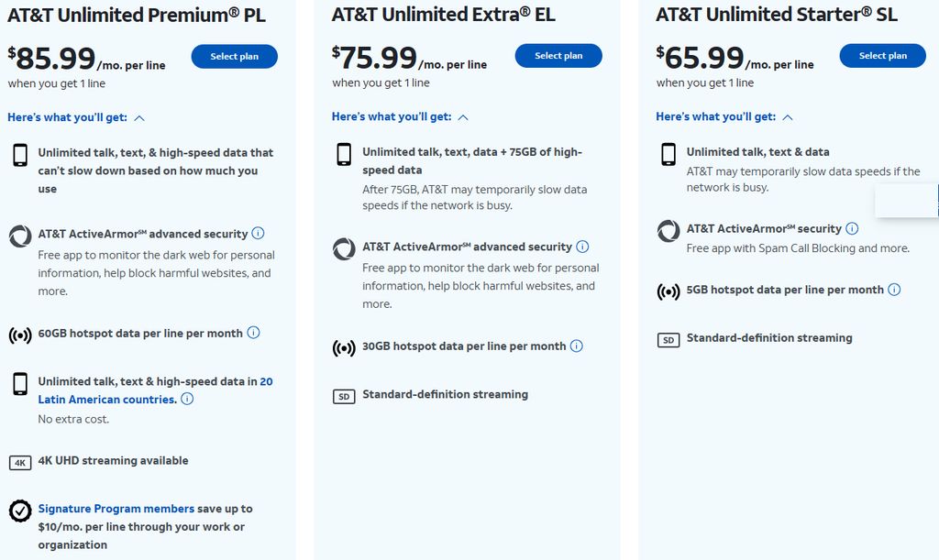Select plan button on Extra EL plan
The image size is (939, 560).
[x=558, y=56]
